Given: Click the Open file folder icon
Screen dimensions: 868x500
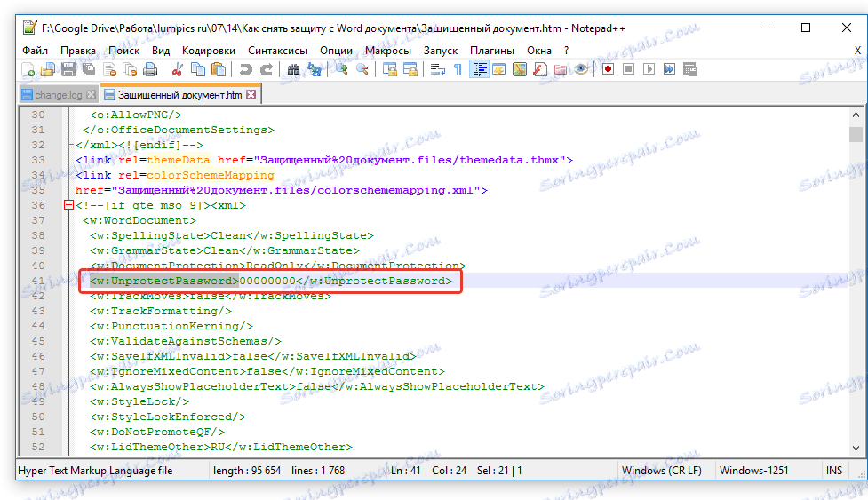Looking at the screenshot, I should point(48,69).
